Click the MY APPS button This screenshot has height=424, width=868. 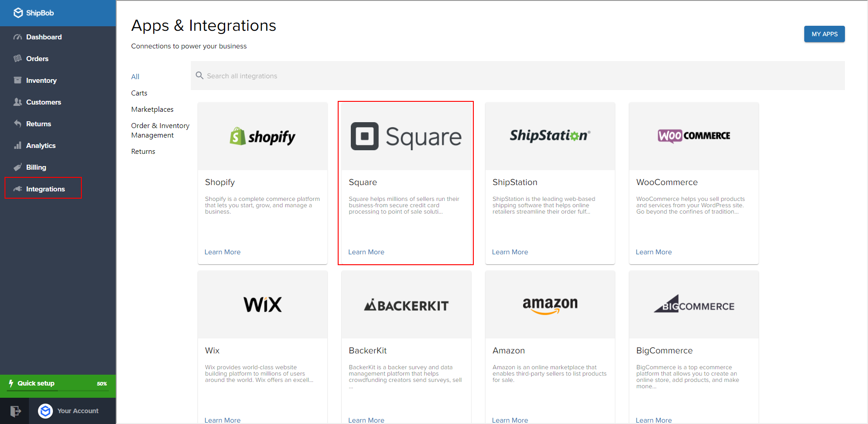[x=824, y=34]
